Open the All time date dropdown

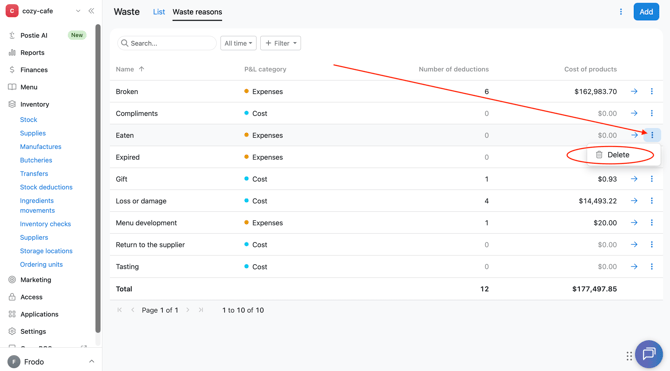click(x=238, y=43)
